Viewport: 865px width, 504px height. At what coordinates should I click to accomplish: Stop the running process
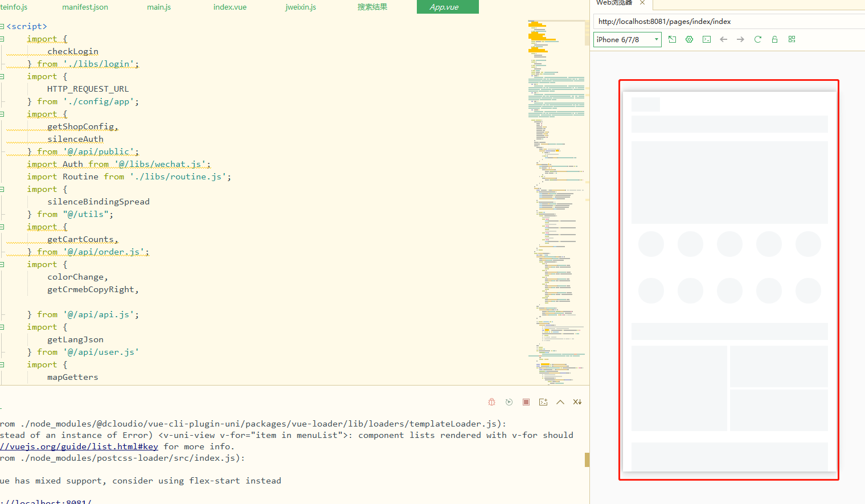coord(526,402)
